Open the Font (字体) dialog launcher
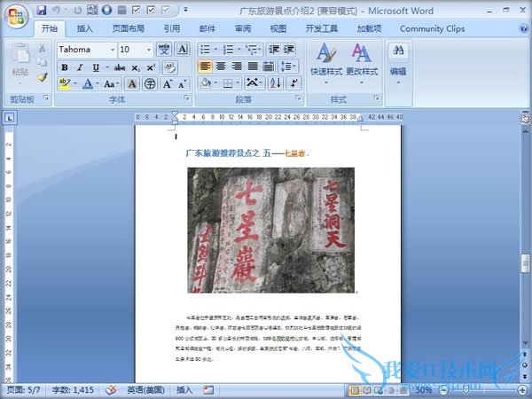Image resolution: width=532 pixels, height=399 pixels. (186, 98)
